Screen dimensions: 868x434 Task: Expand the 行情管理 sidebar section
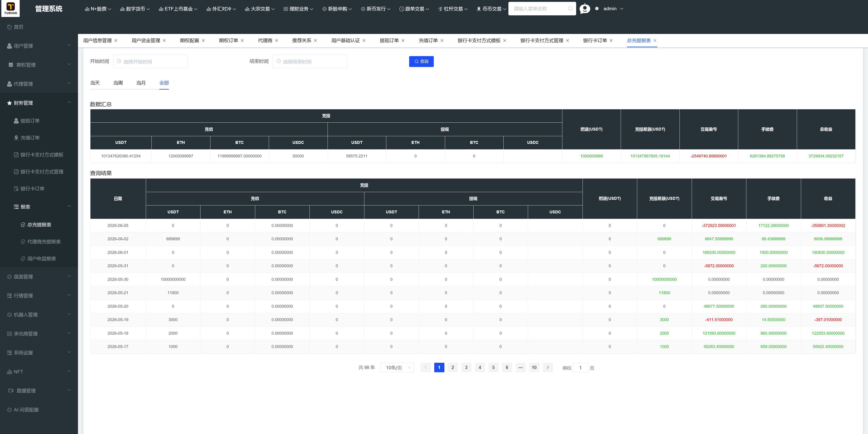click(x=39, y=296)
